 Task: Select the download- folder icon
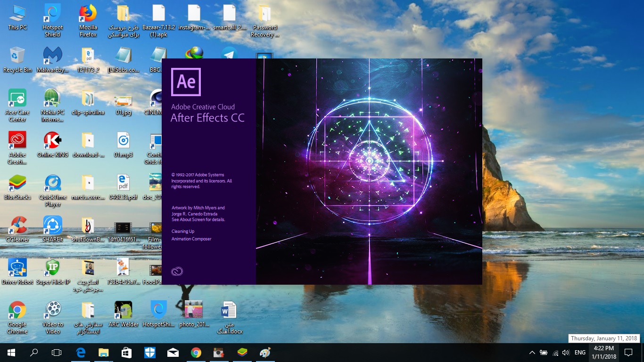pyautogui.click(x=88, y=145)
